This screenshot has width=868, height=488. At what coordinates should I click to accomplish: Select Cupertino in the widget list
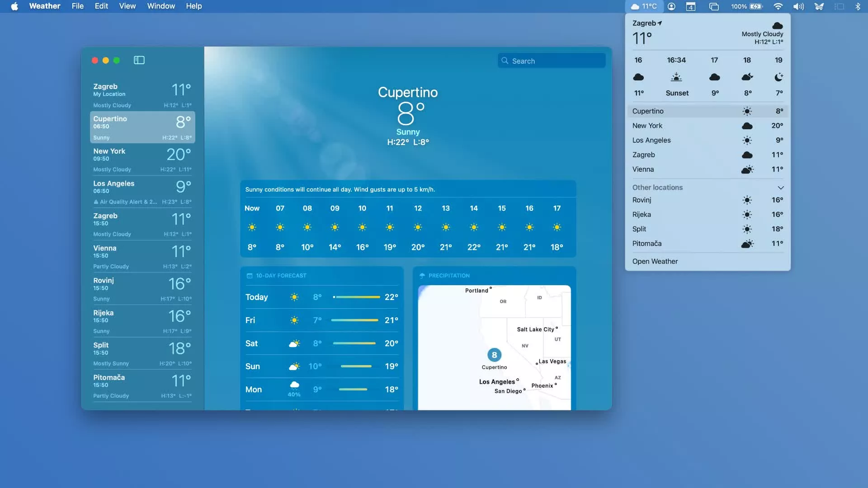pyautogui.click(x=708, y=111)
